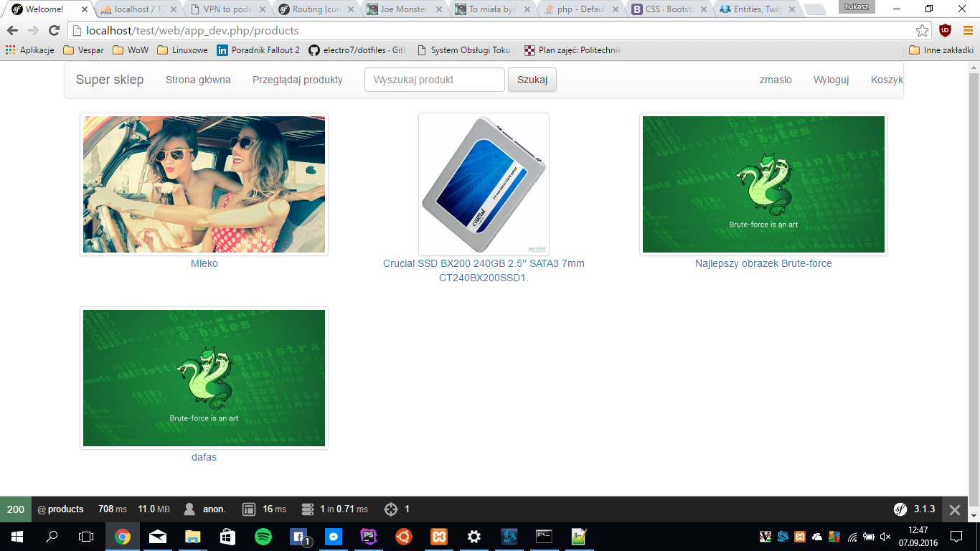Open Task View on the taskbar
Viewport: 980px width, 551px height.
click(86, 537)
